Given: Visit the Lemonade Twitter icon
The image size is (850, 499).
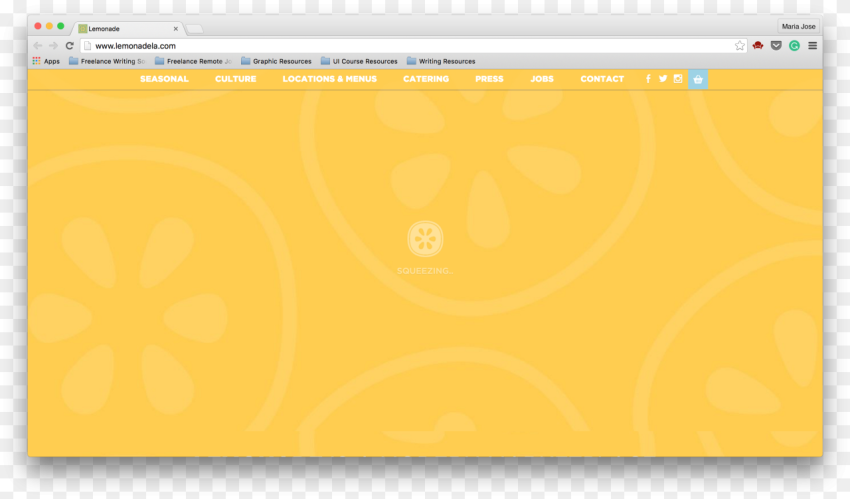Looking at the screenshot, I should coord(663,79).
